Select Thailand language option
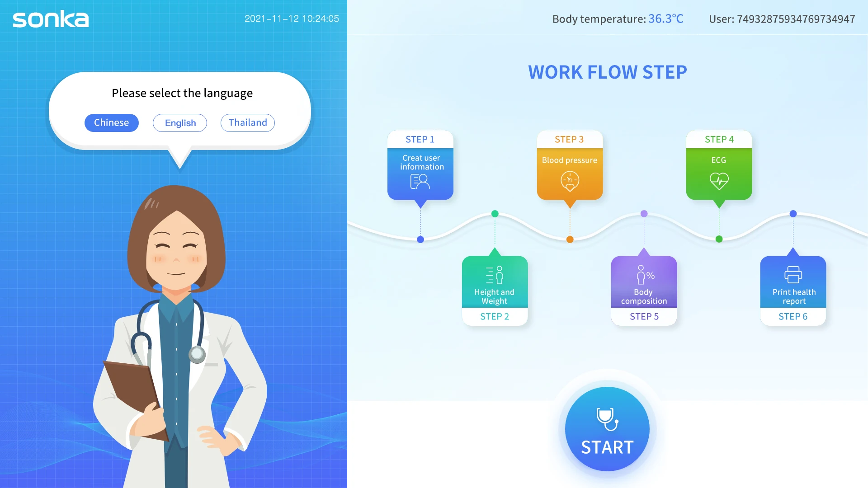 point(247,122)
